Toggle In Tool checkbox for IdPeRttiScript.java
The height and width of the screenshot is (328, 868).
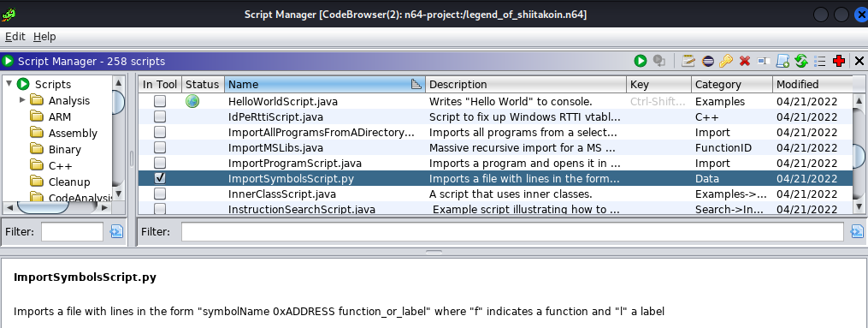(x=160, y=117)
